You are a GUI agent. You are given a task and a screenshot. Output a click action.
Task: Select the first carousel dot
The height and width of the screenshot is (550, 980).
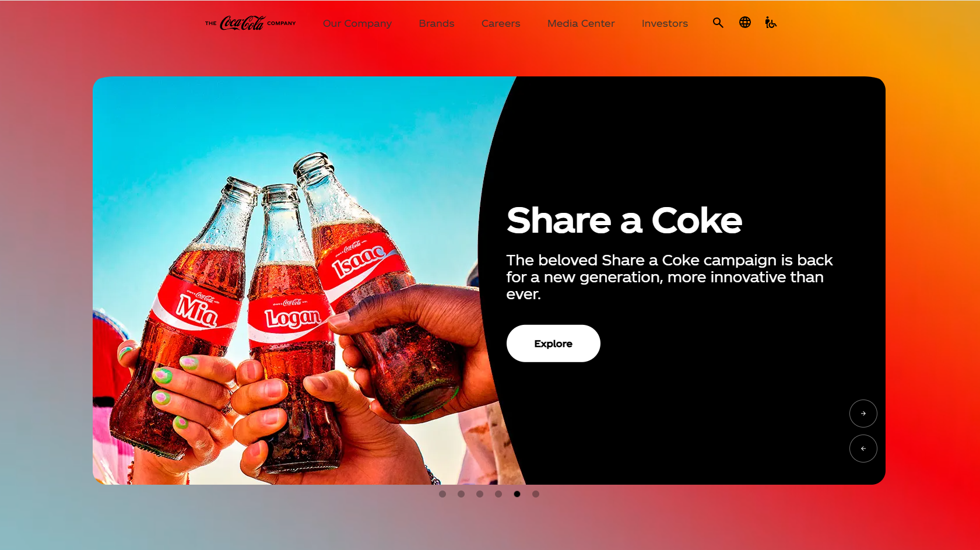pos(442,494)
